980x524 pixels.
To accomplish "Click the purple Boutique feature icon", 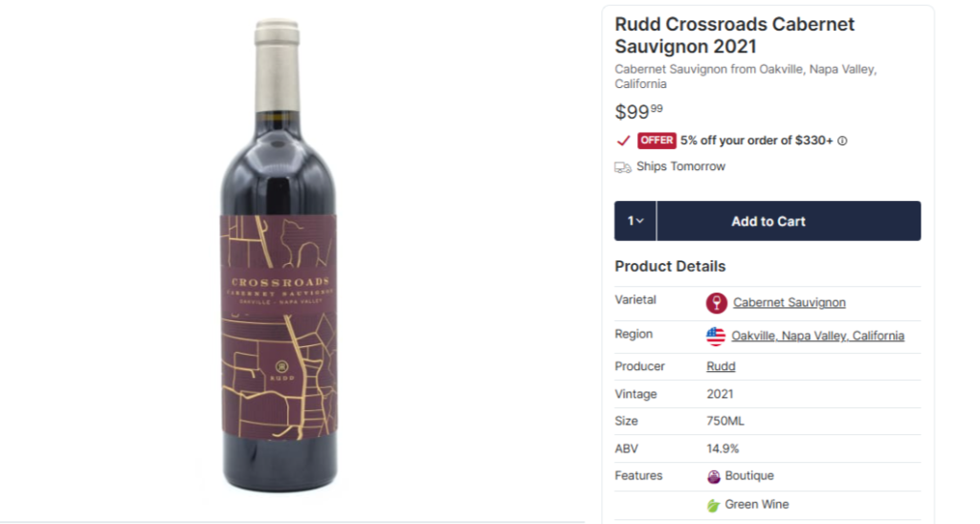I will (x=714, y=476).
